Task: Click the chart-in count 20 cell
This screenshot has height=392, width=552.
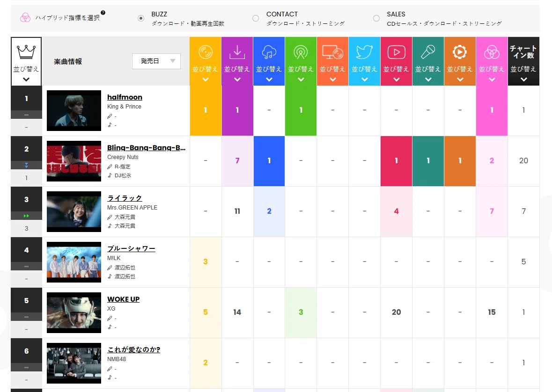Action: click(x=523, y=161)
